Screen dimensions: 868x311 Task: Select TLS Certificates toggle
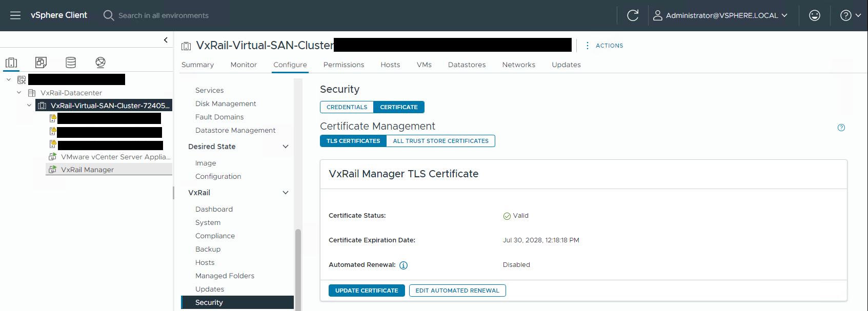click(353, 141)
